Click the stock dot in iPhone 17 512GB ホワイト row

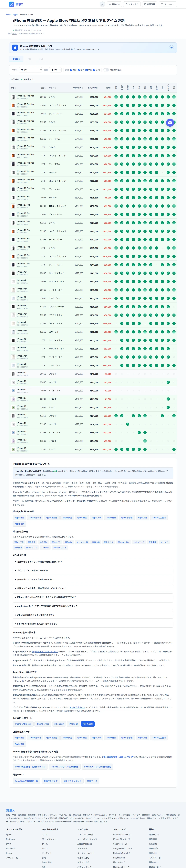[x=127, y=424]
